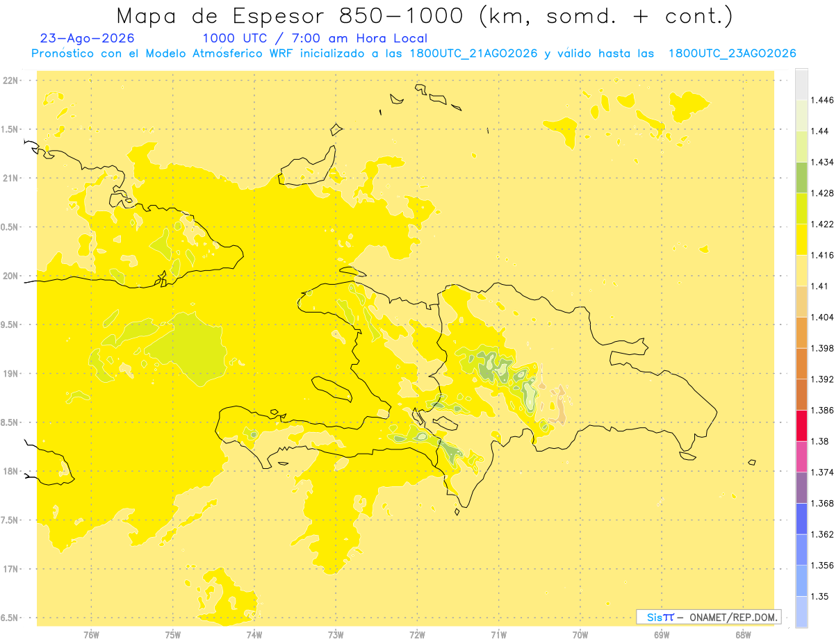Click the colorbar label '1.422'
This screenshot has width=834, height=644.
click(x=822, y=224)
